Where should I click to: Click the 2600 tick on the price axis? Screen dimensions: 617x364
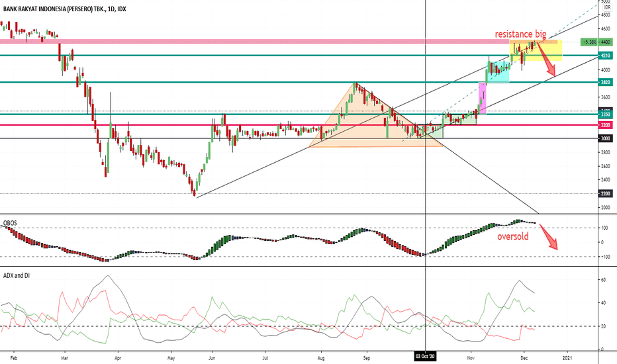(x=606, y=166)
